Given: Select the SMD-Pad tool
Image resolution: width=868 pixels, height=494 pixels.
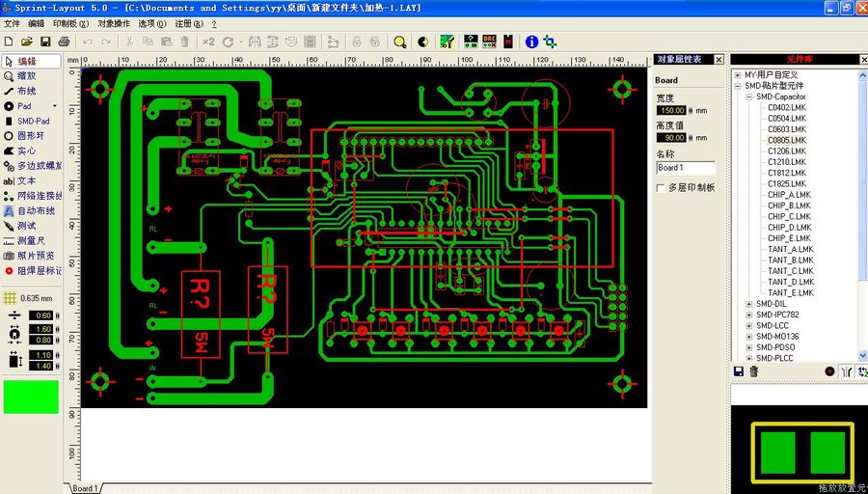Looking at the screenshot, I should [33, 121].
